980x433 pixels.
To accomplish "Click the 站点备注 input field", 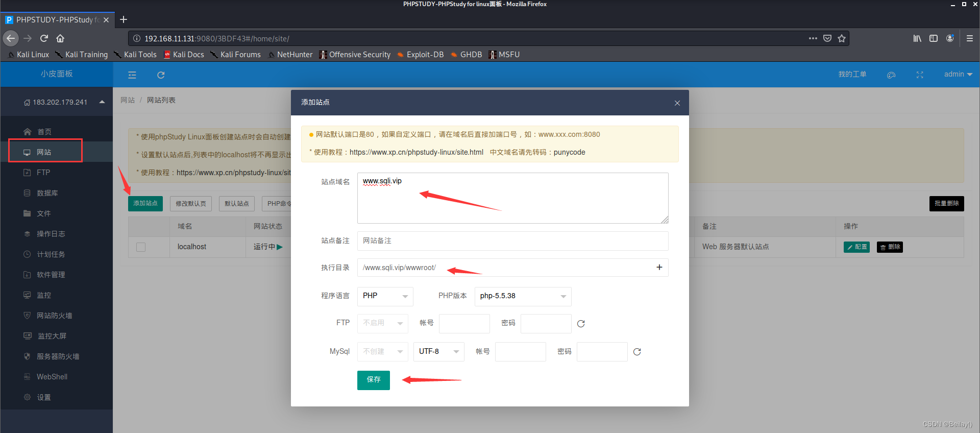I will tap(513, 241).
